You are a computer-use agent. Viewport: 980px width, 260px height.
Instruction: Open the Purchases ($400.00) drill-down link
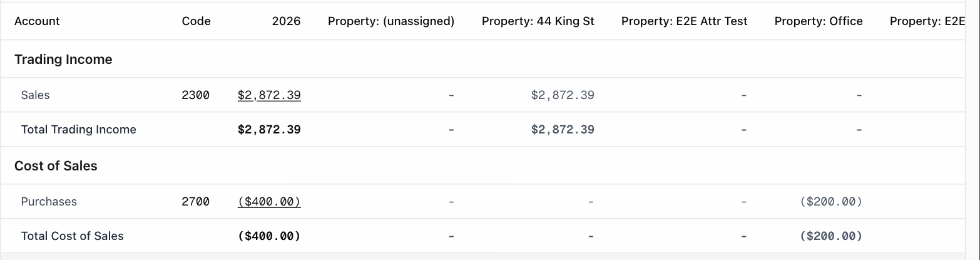[269, 202]
